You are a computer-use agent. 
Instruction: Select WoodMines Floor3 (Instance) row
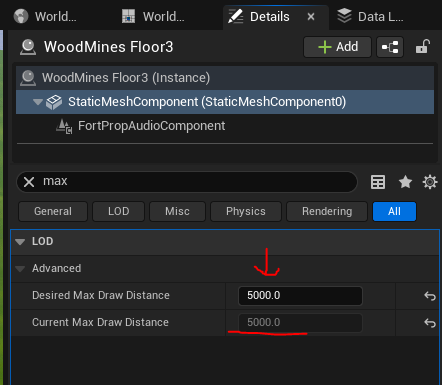tap(225, 78)
